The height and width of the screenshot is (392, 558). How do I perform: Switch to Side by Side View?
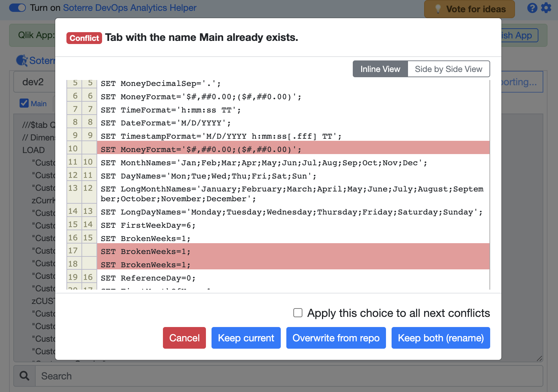pos(449,69)
